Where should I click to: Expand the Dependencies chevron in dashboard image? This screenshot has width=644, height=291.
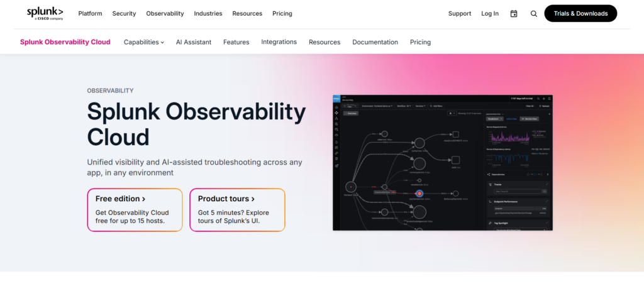click(x=548, y=175)
